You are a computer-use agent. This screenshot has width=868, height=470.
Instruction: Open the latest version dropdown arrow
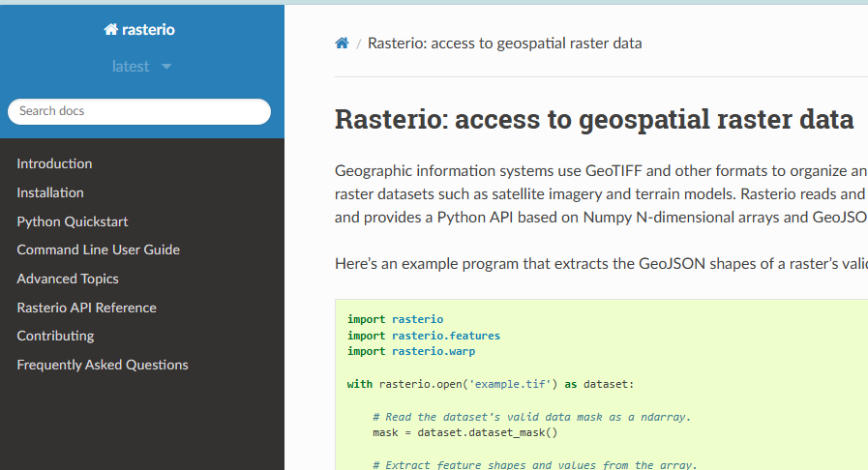[166, 67]
